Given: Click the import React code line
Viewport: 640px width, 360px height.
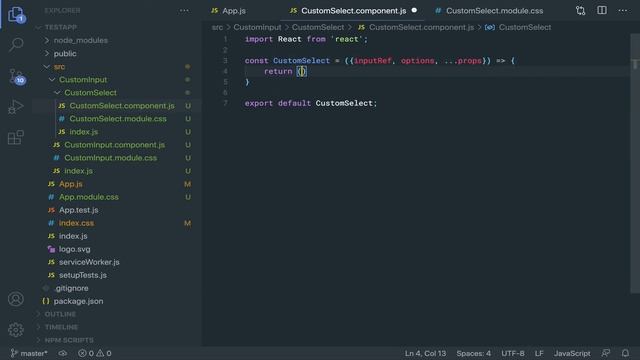Looking at the screenshot, I should coord(306,39).
